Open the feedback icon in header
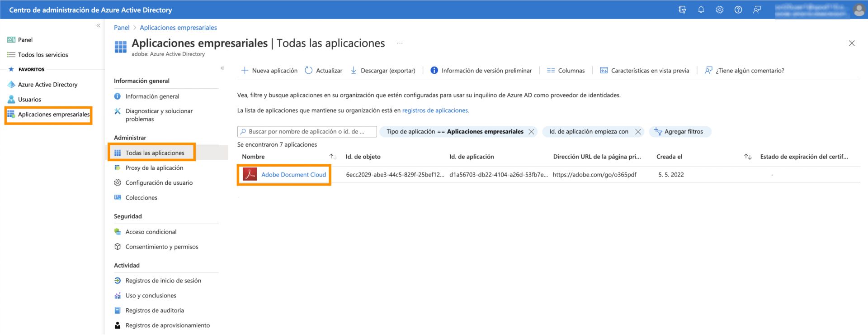This screenshot has height=335, width=868. [x=757, y=10]
